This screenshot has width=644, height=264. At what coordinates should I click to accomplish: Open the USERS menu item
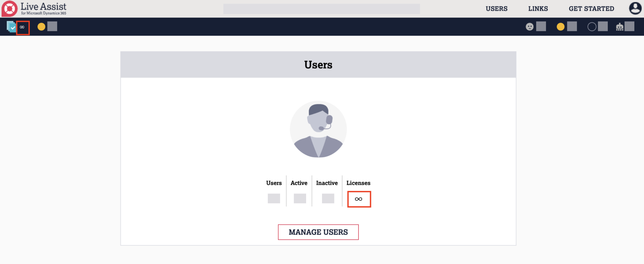[x=496, y=9]
